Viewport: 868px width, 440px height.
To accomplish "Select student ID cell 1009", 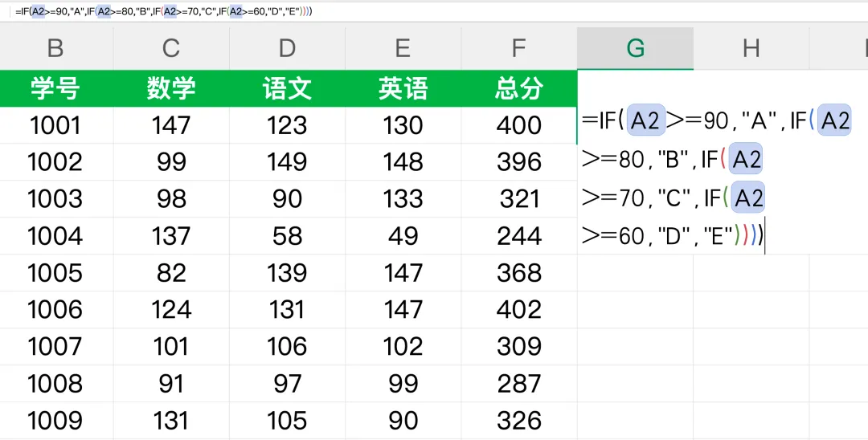I will click(55, 420).
